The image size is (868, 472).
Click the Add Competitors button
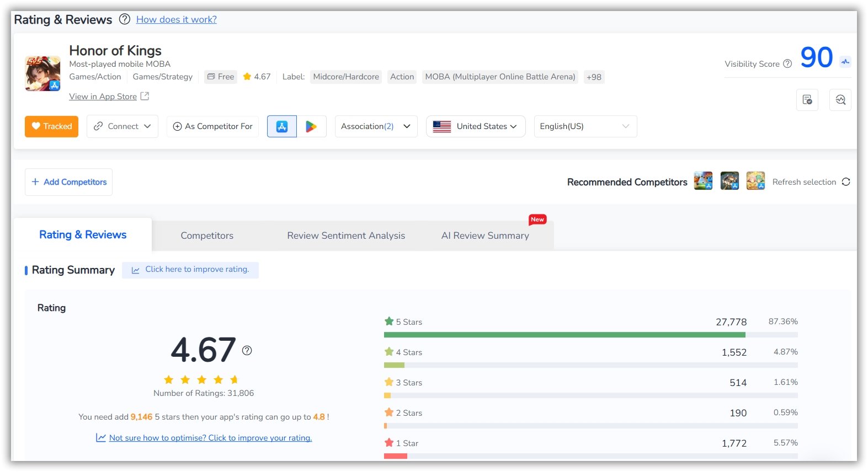[x=68, y=182]
